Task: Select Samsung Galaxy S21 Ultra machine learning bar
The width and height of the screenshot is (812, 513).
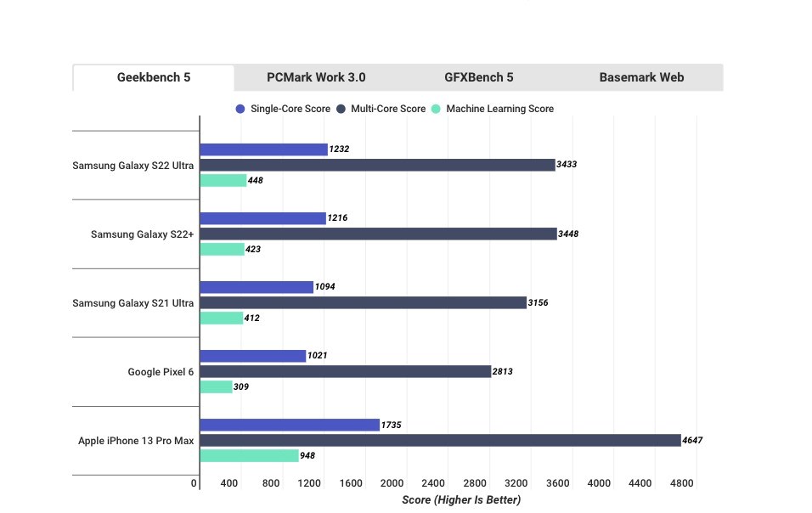Action: pyautogui.click(x=222, y=319)
